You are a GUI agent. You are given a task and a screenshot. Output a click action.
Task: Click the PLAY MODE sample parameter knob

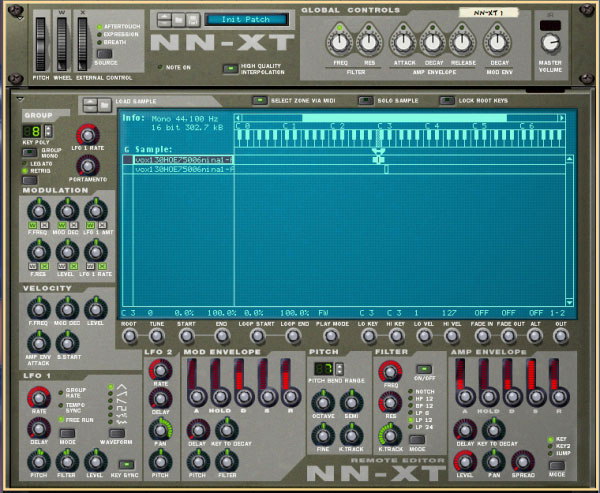tap(331, 336)
